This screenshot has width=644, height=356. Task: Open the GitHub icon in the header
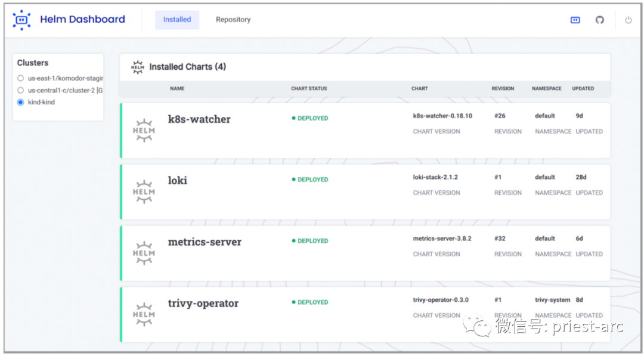pyautogui.click(x=600, y=20)
